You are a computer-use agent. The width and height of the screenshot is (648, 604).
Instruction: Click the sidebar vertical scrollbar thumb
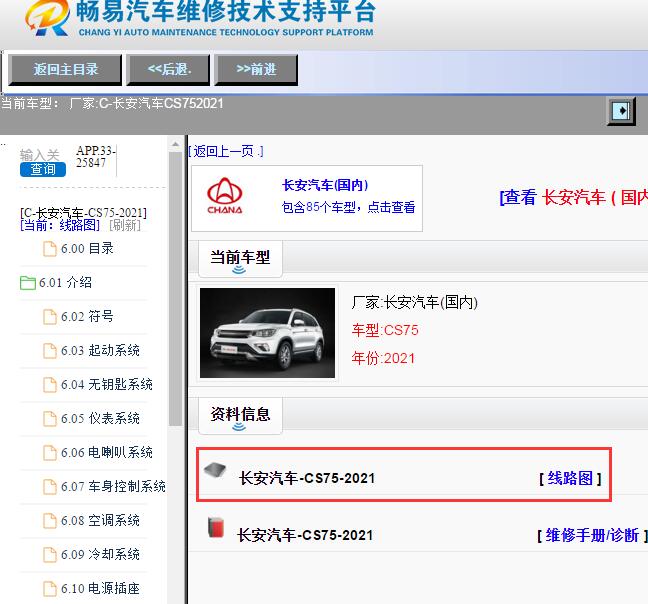click(175, 288)
